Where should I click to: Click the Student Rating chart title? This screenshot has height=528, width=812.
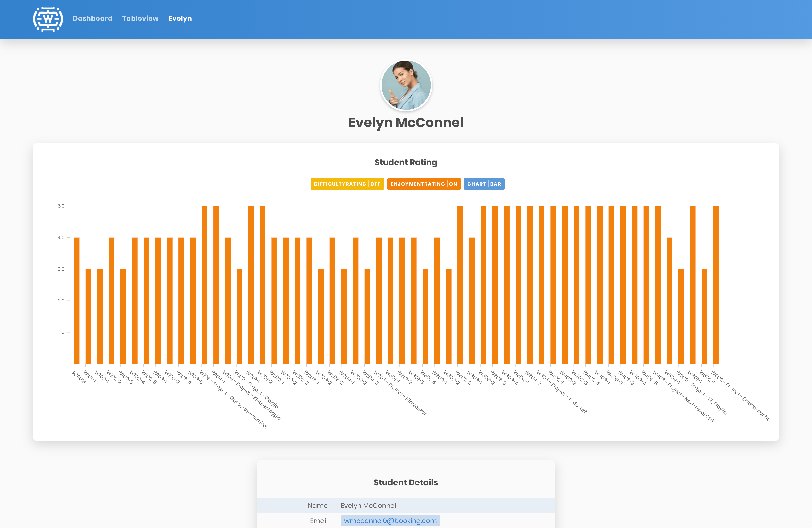pyautogui.click(x=406, y=163)
